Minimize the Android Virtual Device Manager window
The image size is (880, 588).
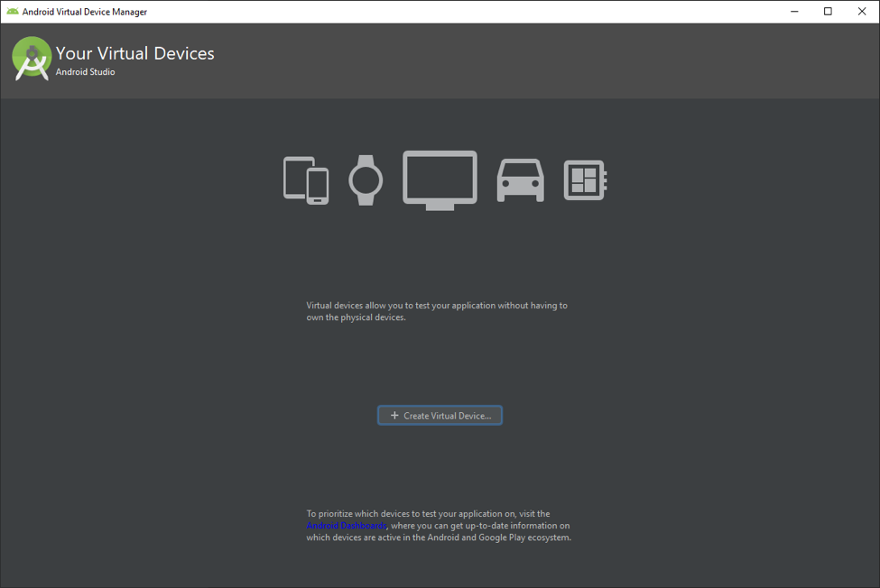[x=794, y=11]
